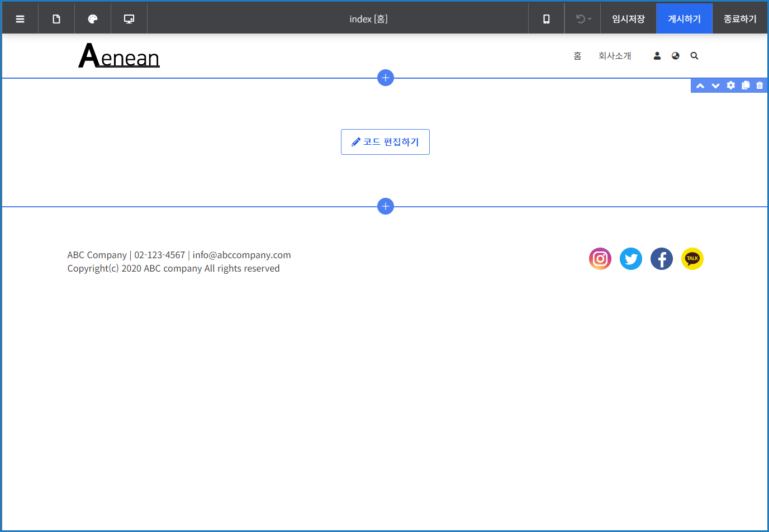Image resolution: width=769 pixels, height=532 pixels.
Task: Open the hamburger menu in the toolbar
Action: coord(20,19)
